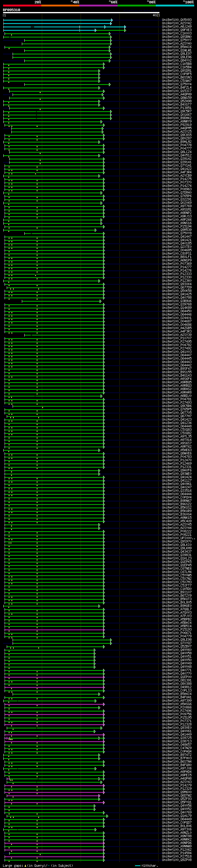Select hit label UniRef100_P14279

[177, 785]
